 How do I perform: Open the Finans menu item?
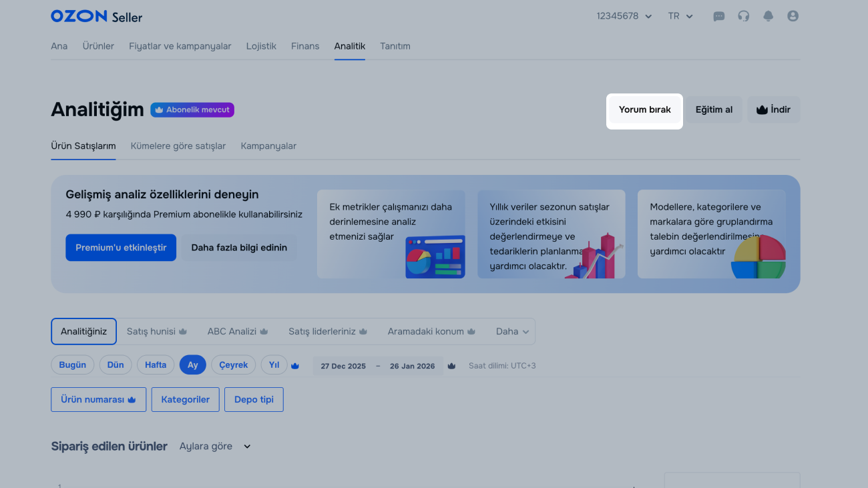(x=305, y=46)
